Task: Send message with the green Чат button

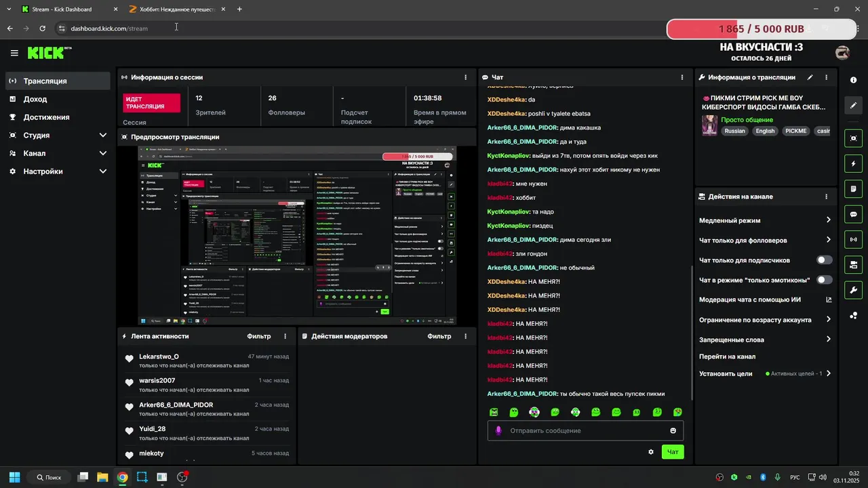Action: [x=673, y=452]
